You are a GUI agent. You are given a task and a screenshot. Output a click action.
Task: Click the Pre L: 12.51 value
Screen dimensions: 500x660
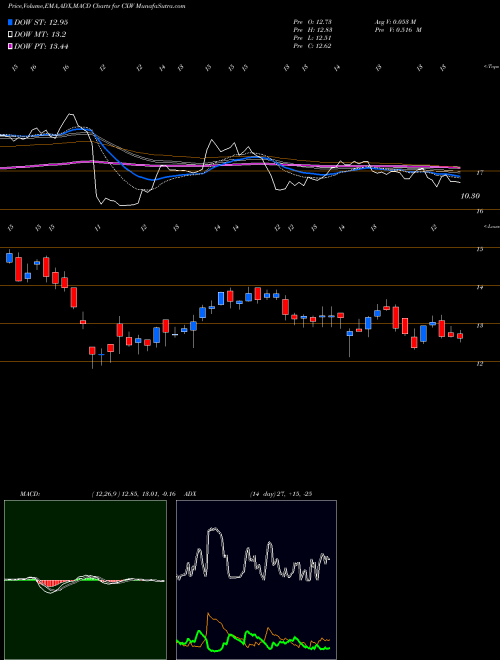coord(312,38)
